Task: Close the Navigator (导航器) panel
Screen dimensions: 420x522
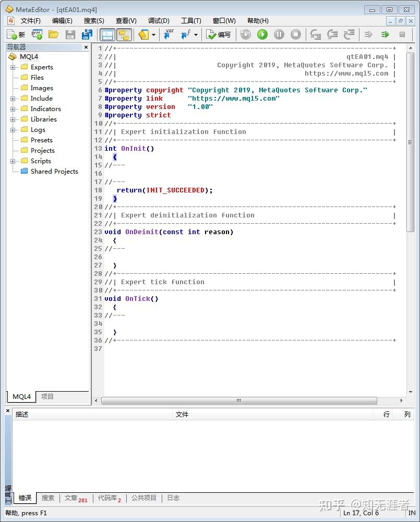Action: pyautogui.click(x=86, y=47)
